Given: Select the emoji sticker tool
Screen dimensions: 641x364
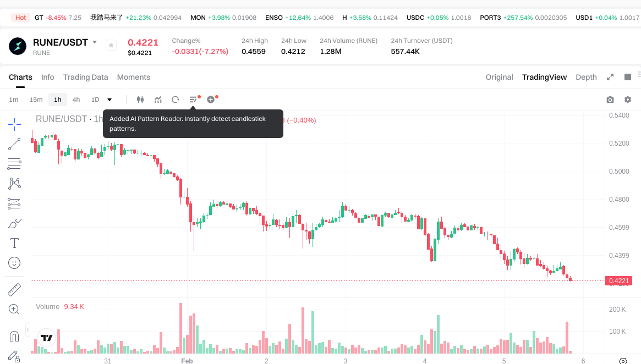Looking at the screenshot, I should pos(14,263).
